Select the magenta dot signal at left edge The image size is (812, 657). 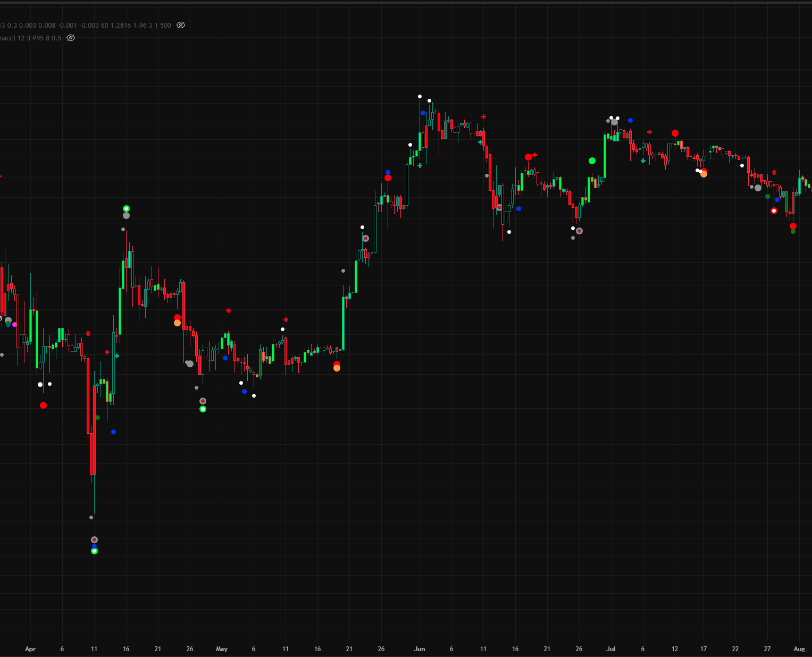14,324
